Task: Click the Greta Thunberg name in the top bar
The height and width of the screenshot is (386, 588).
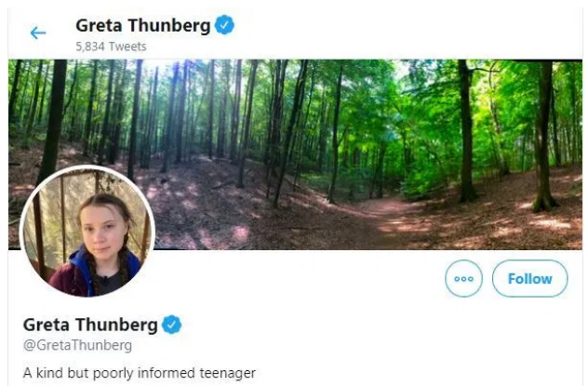Action: tap(142, 25)
